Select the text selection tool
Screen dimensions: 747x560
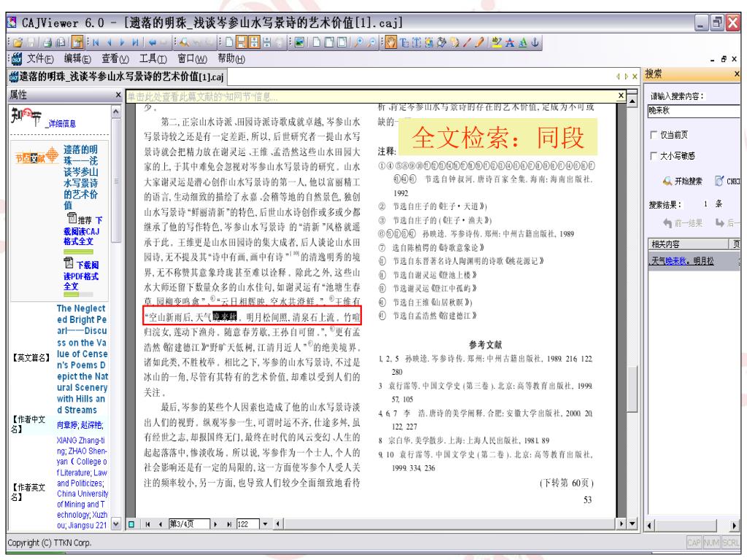(404, 42)
